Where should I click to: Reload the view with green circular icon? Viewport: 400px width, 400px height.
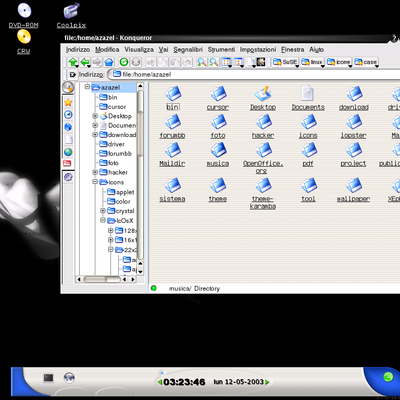[124, 62]
